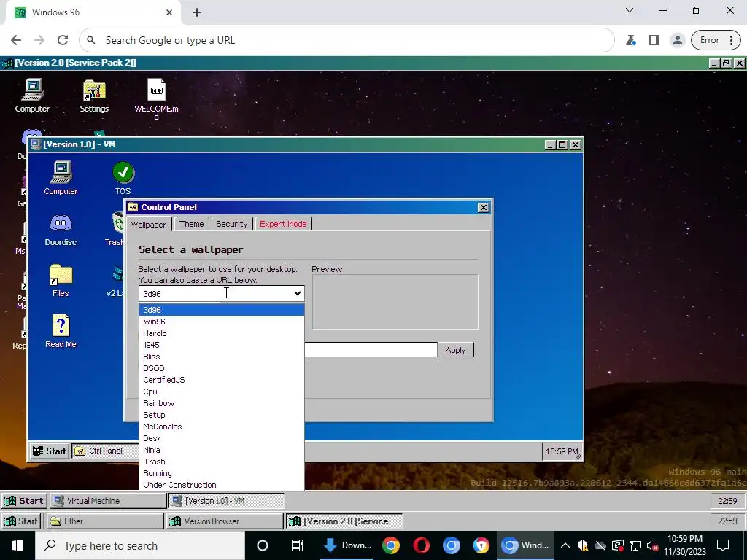This screenshot has width=747, height=560.
Task: Click the browser address bar
Action: (347, 41)
